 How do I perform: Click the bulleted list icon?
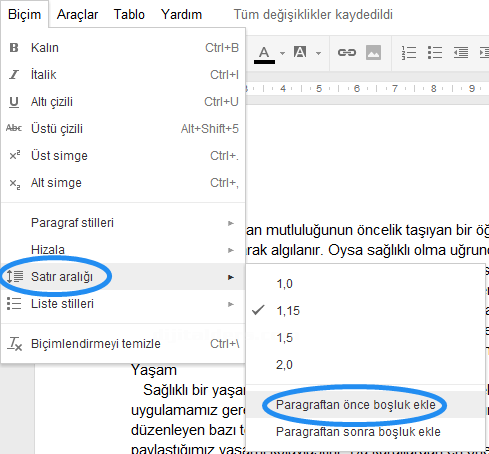pyautogui.click(x=435, y=53)
